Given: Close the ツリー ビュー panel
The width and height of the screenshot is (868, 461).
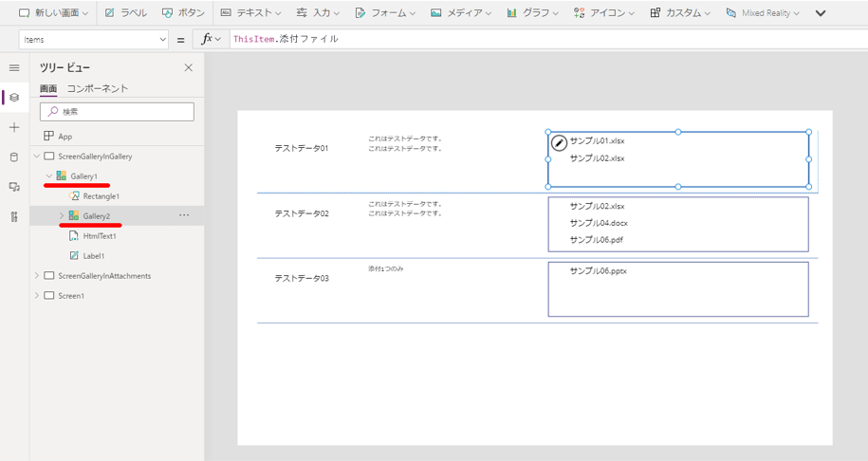Looking at the screenshot, I should coord(188,67).
